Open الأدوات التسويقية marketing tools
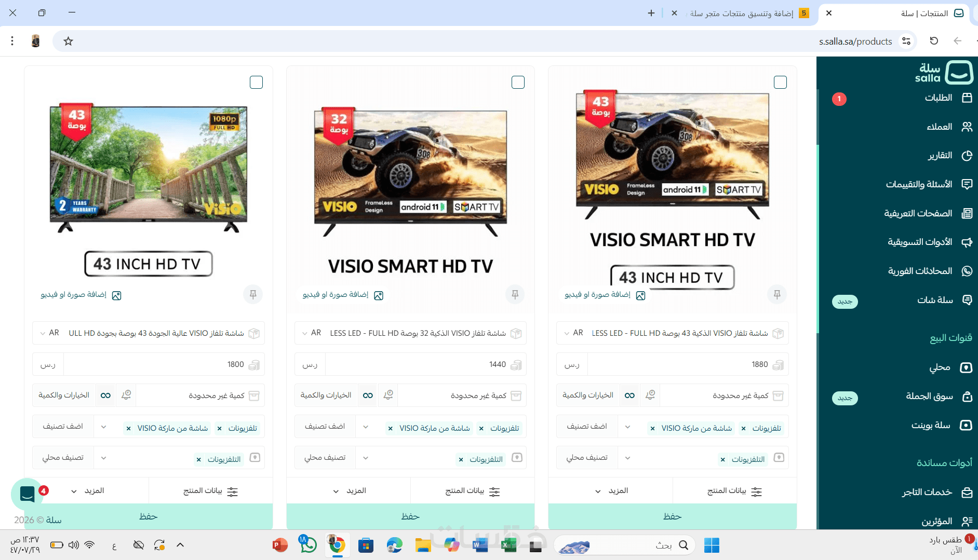Image resolution: width=978 pixels, height=560 pixels. (x=930, y=242)
